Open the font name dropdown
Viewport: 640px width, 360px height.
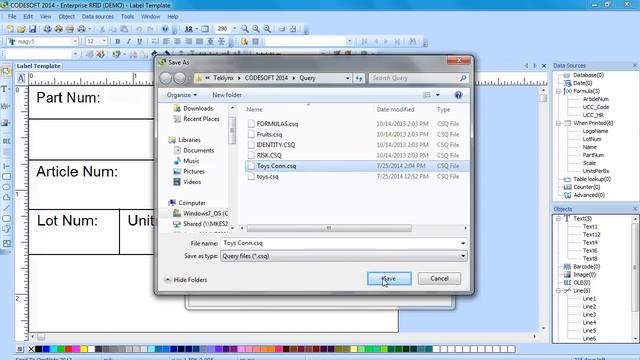(75, 42)
